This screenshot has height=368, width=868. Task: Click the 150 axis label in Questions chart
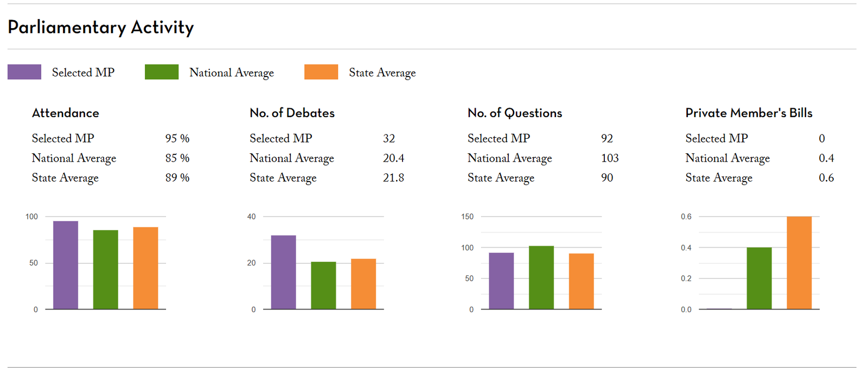click(467, 217)
